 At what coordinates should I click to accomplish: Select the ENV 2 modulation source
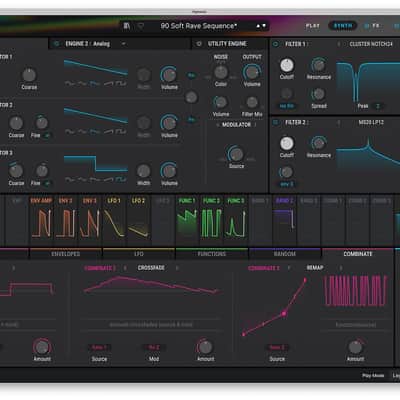point(65,220)
